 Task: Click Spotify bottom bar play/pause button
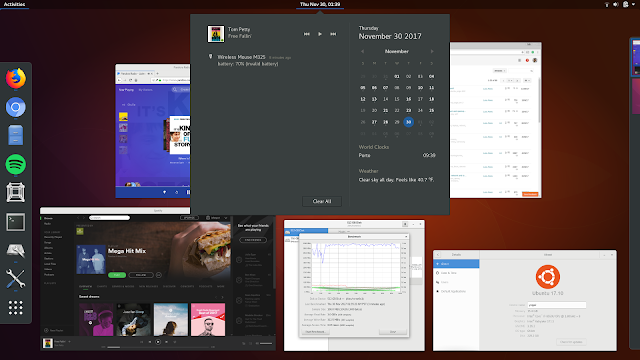pos(158,342)
